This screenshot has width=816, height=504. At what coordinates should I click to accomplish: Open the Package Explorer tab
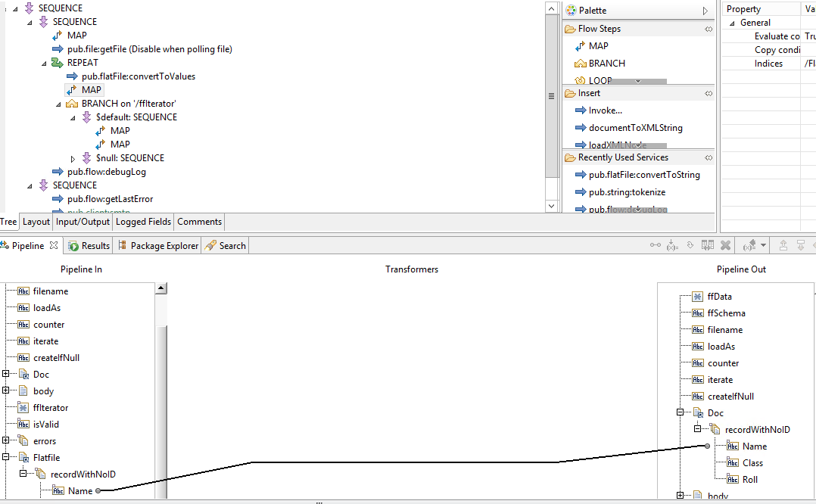(158, 245)
